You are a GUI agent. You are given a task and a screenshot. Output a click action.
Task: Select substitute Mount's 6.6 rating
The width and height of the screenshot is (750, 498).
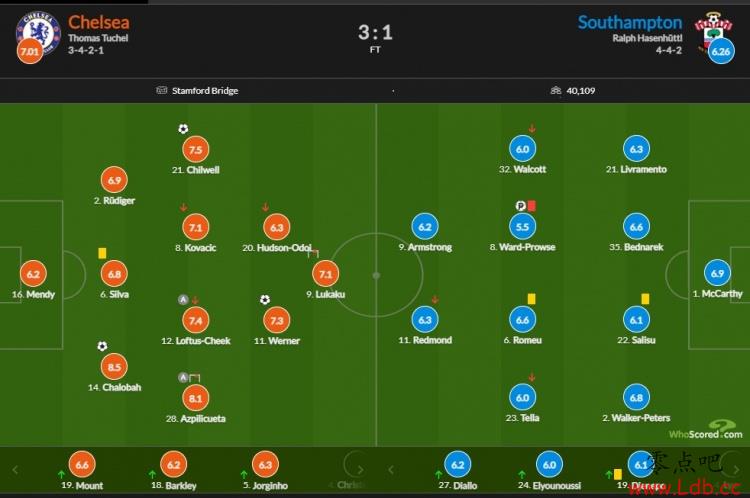pos(82,464)
